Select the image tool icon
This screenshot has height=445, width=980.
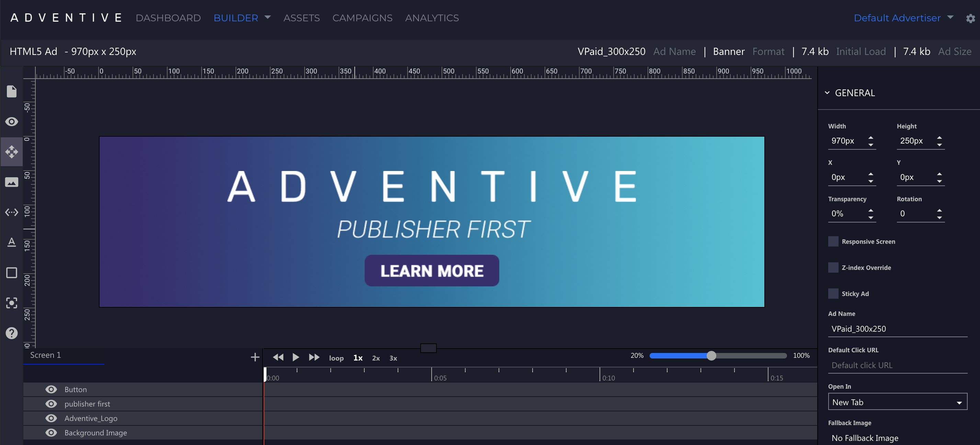pyautogui.click(x=11, y=182)
